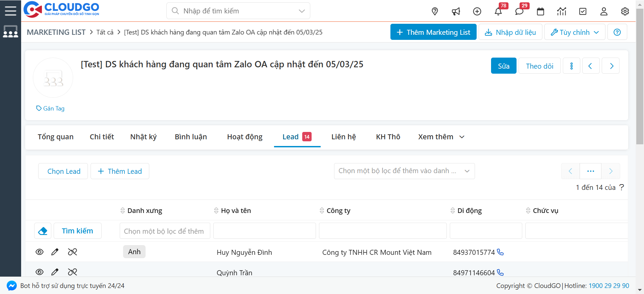Click the Thêm Marketing List button
Image resolution: width=644 pixels, height=294 pixels.
[x=433, y=32]
